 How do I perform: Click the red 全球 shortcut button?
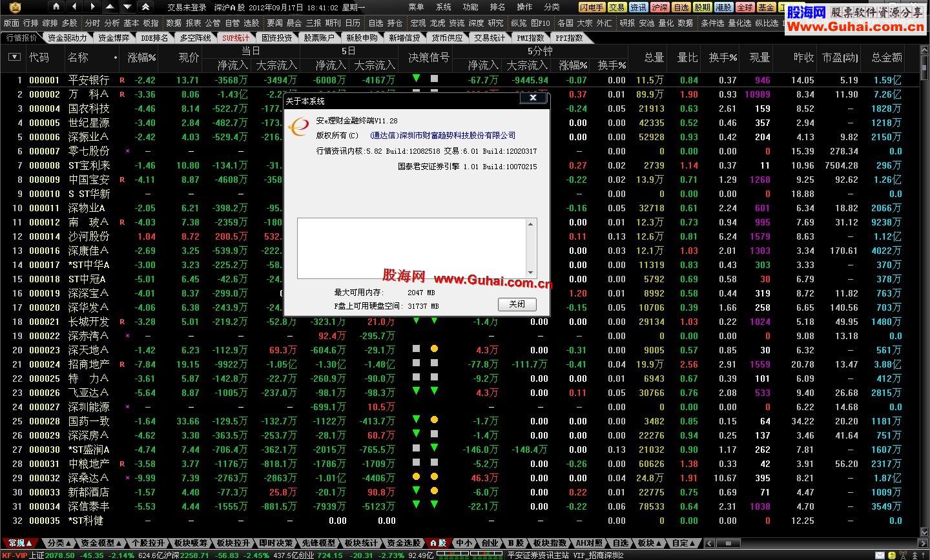[x=745, y=7]
